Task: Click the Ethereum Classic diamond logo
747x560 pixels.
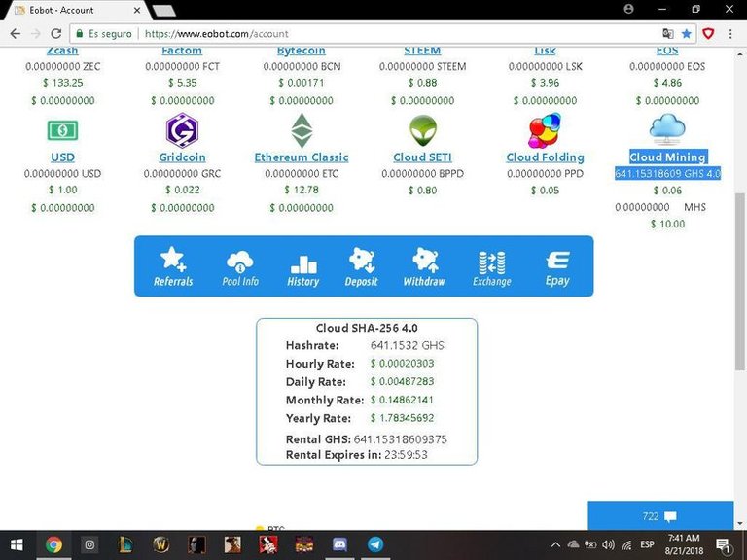Action: pos(302,130)
